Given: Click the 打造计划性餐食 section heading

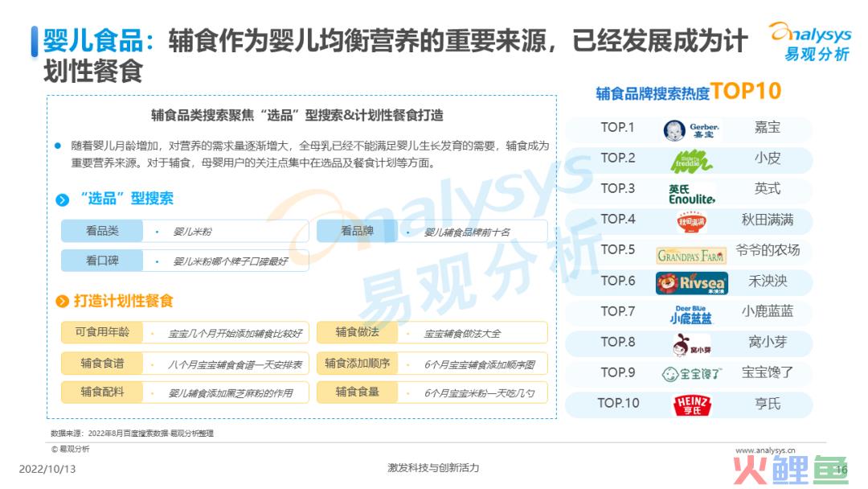Looking at the screenshot, I should click(124, 301).
